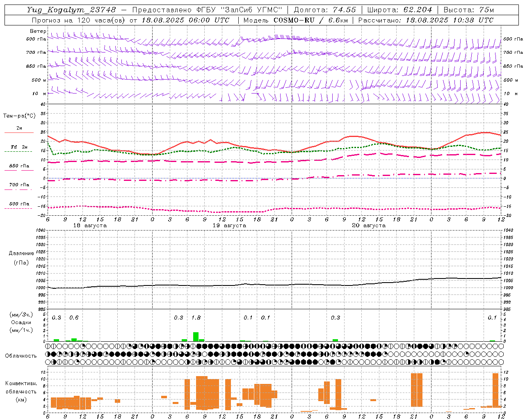Screen dimensions: 525x420
Task: Click the Конвективн. convective label
Action: 21,383
